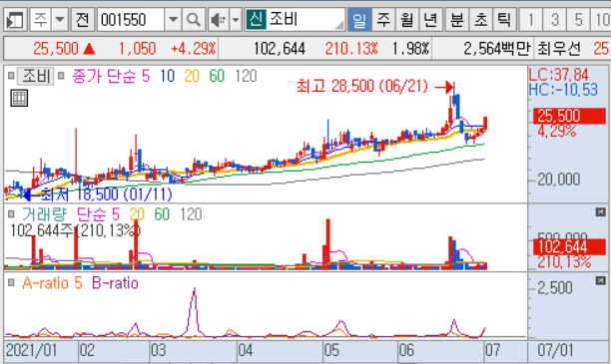Screen dimensions: 611x364
Task: Expand the market type dropdown arrow
Action: [60, 20]
